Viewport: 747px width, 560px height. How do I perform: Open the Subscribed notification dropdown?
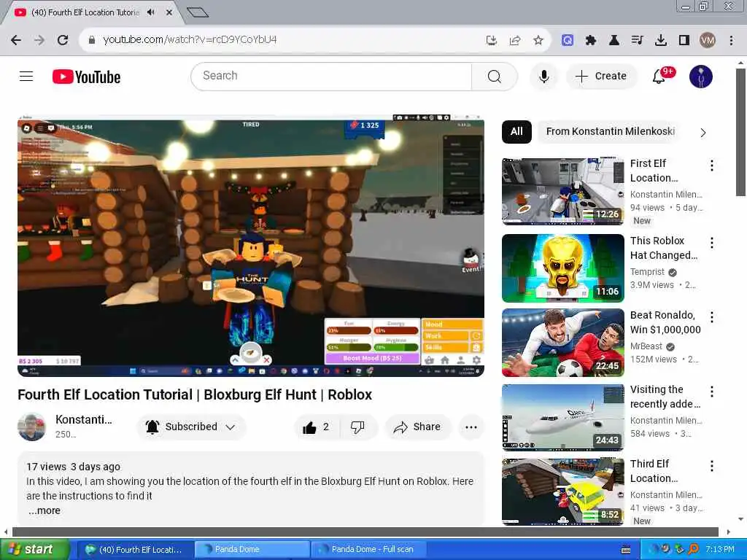192,427
